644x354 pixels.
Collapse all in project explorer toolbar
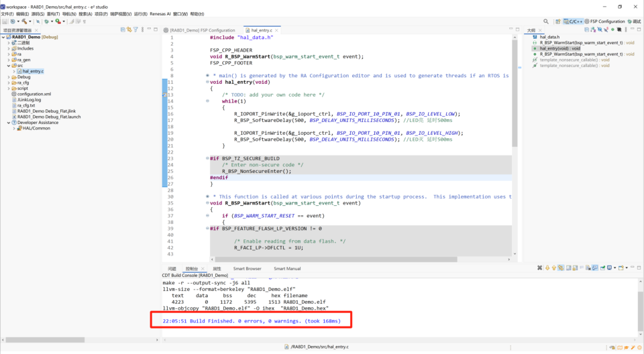click(x=123, y=29)
